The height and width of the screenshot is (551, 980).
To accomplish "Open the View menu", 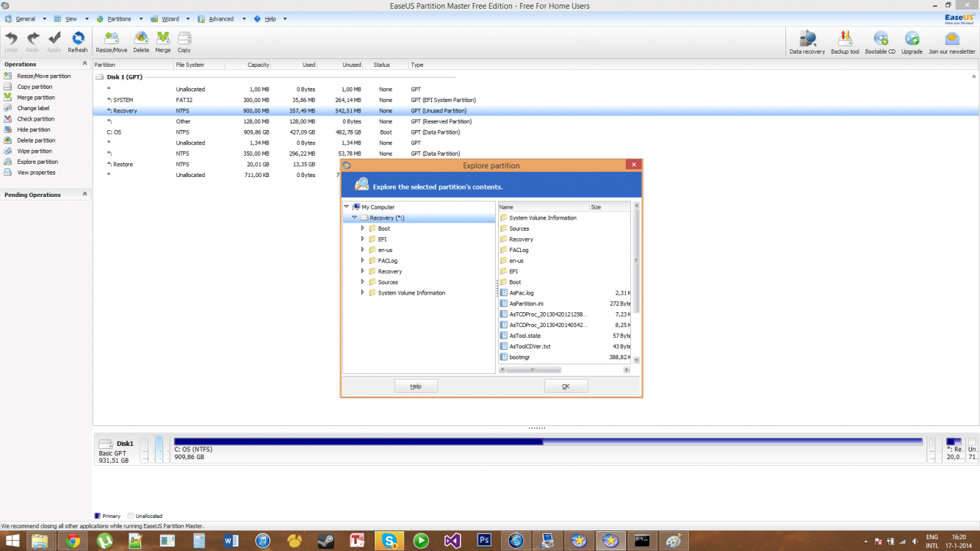I will point(71,19).
